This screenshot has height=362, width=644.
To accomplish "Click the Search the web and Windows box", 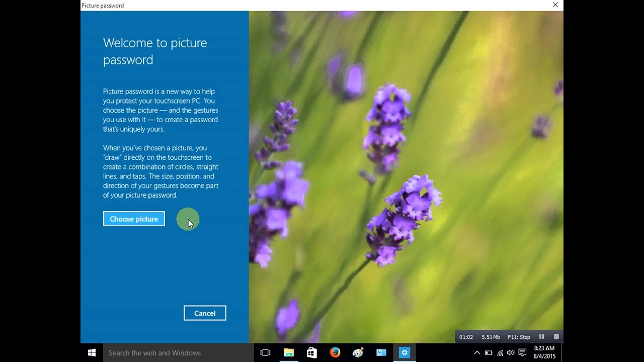I will (180, 352).
